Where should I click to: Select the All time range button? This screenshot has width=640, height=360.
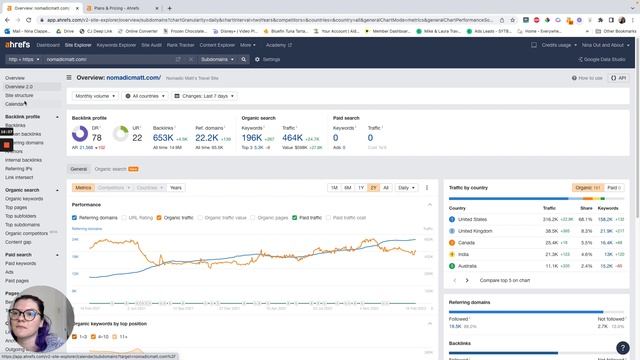[x=386, y=188]
